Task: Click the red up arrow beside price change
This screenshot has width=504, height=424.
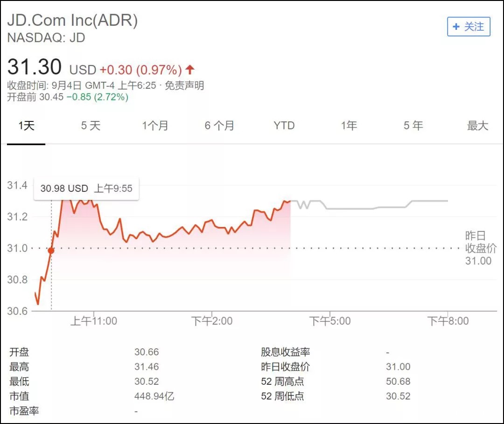Action: coord(189,70)
